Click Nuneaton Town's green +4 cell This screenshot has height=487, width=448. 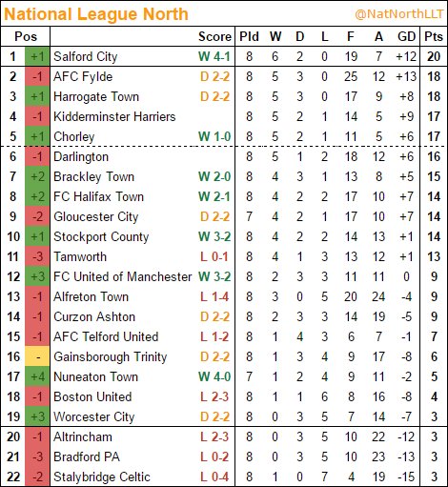37,376
